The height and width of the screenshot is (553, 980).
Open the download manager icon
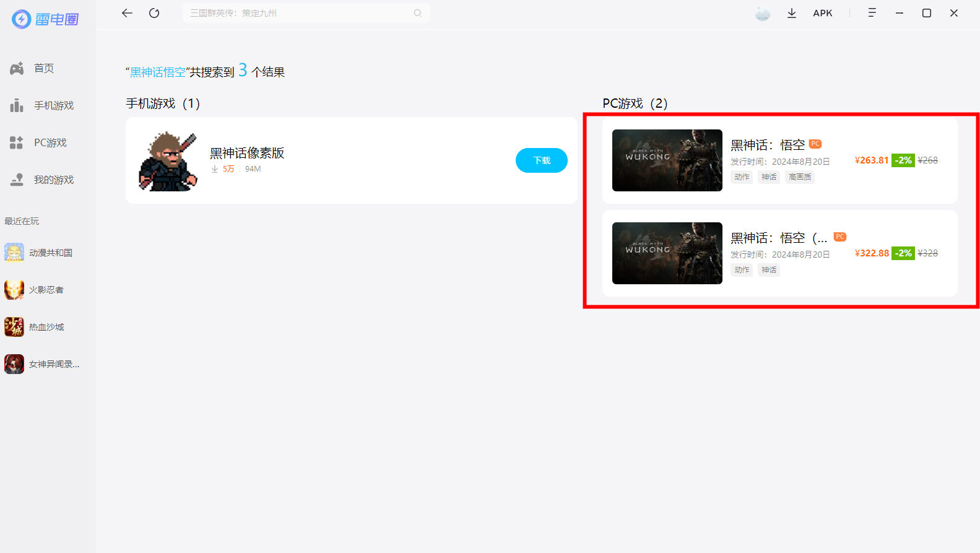tap(792, 13)
